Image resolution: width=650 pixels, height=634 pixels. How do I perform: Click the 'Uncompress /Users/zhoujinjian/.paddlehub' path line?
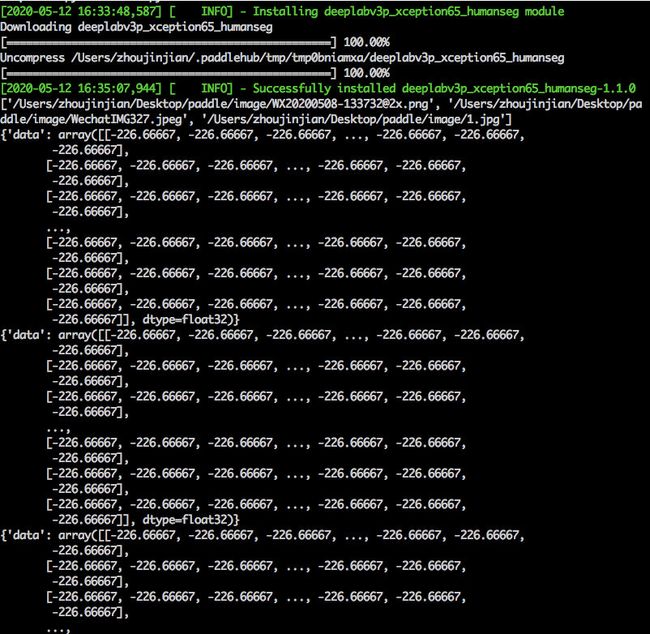click(282, 58)
